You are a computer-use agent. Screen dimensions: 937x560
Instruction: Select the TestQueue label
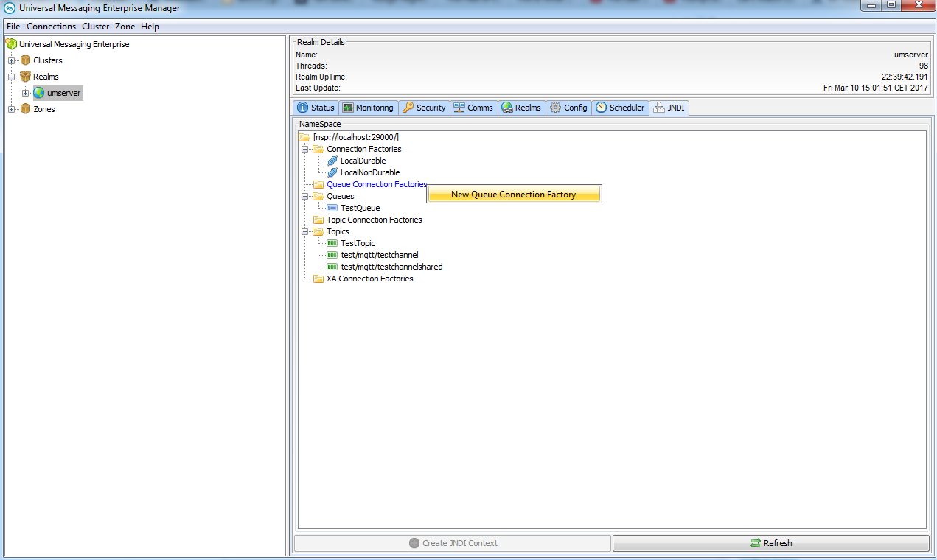click(x=360, y=208)
